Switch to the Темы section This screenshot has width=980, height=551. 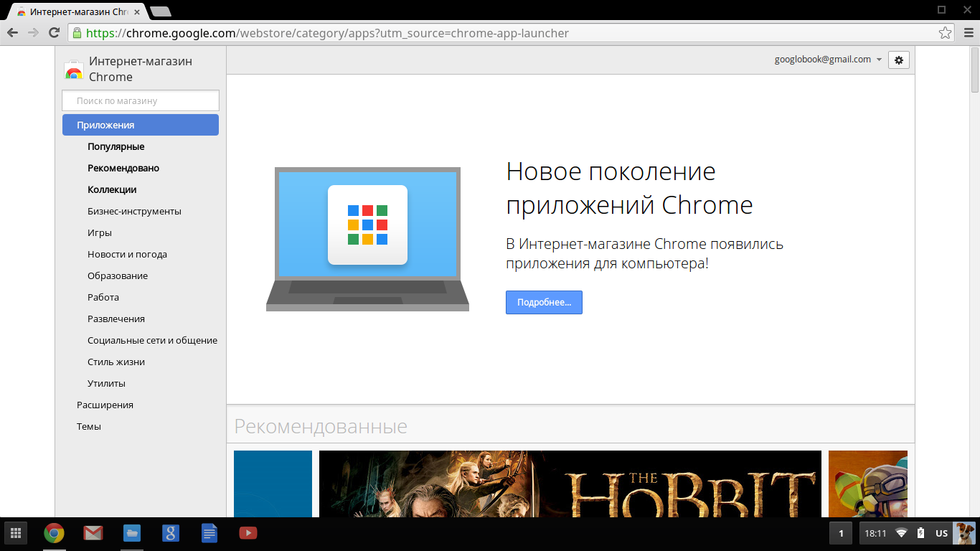[89, 426]
